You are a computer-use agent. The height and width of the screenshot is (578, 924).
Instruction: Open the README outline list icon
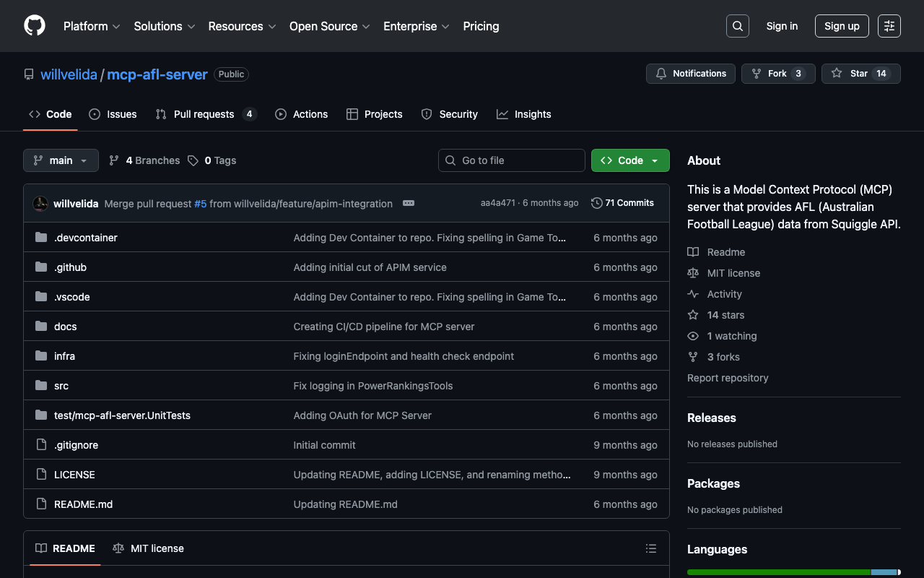[650, 548]
